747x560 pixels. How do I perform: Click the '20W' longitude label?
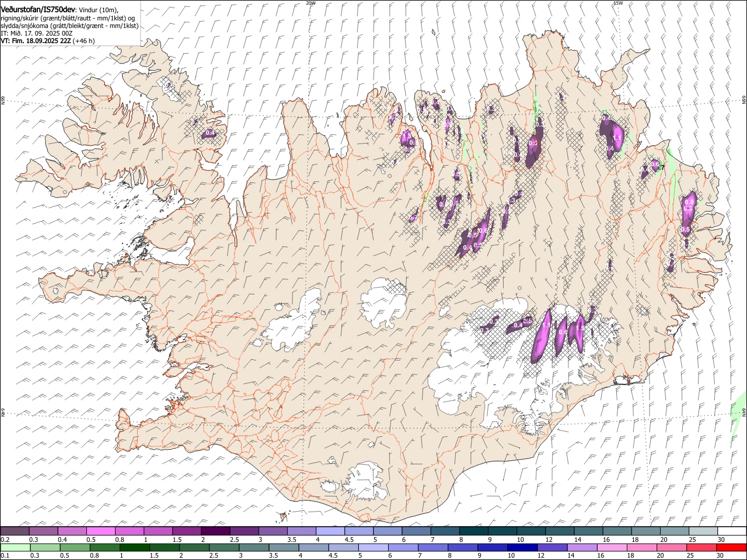click(310, 3)
